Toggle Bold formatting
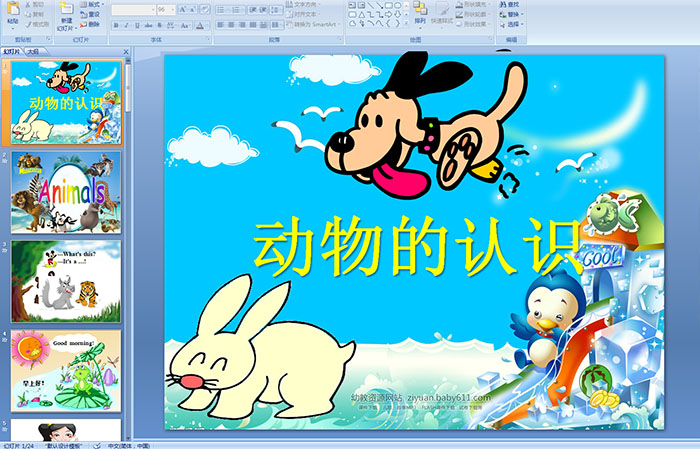The height and width of the screenshot is (449, 700). point(116,25)
